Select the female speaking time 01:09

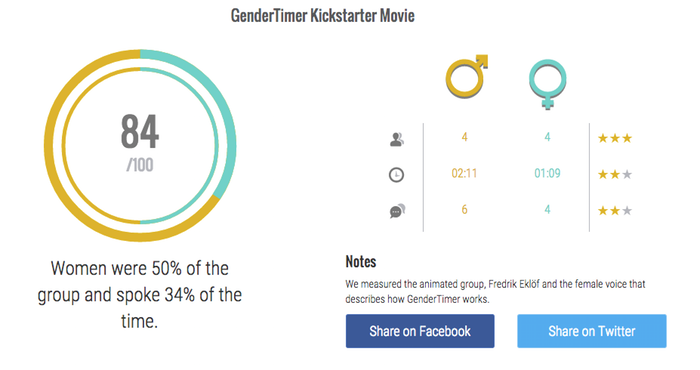tap(547, 173)
